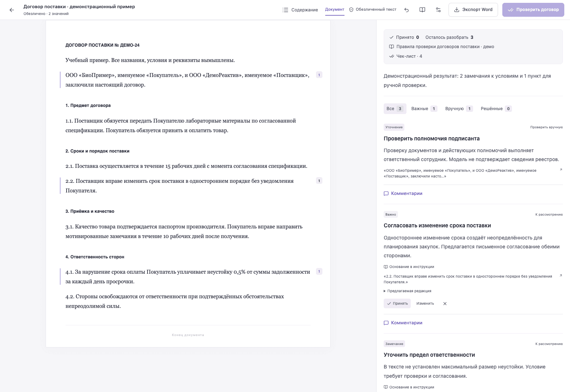This screenshot has width=570, height=392.
Task: Open Комментарии under Проверить полномочия подписанта
Action: coord(403,194)
